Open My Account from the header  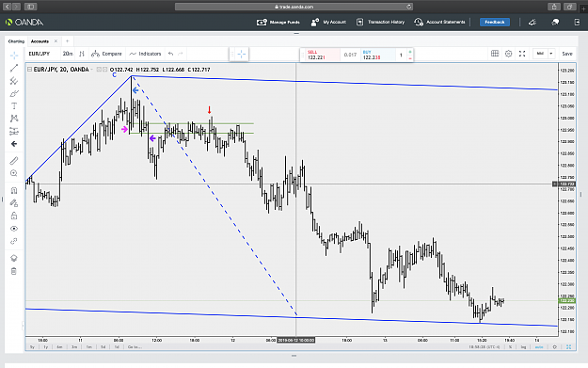[x=328, y=23]
